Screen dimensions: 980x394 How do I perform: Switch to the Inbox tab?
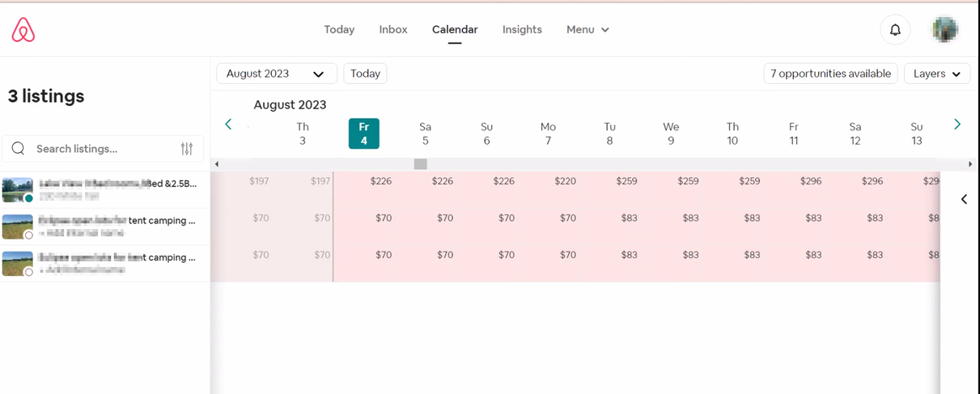pos(393,30)
